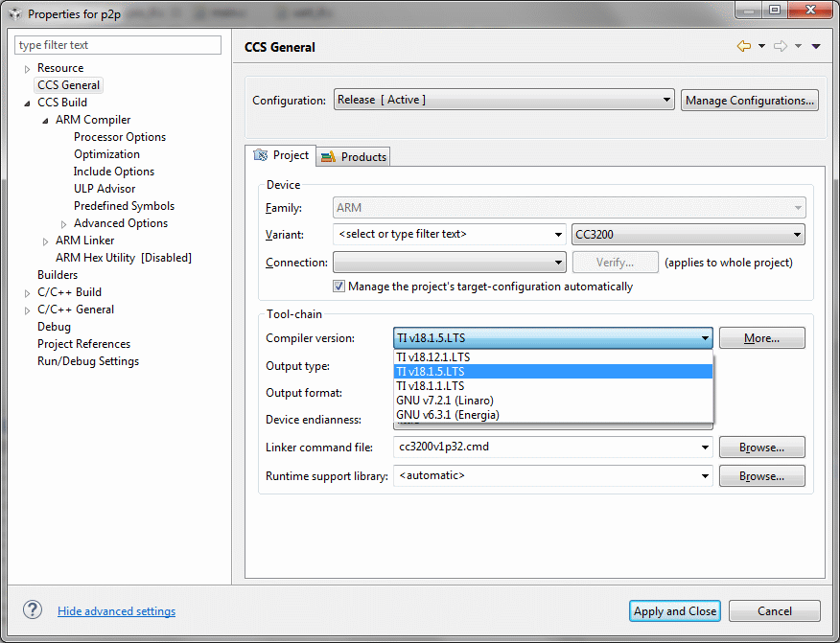Click the Products tab books icon
The width and height of the screenshot is (840, 643).
(x=328, y=156)
